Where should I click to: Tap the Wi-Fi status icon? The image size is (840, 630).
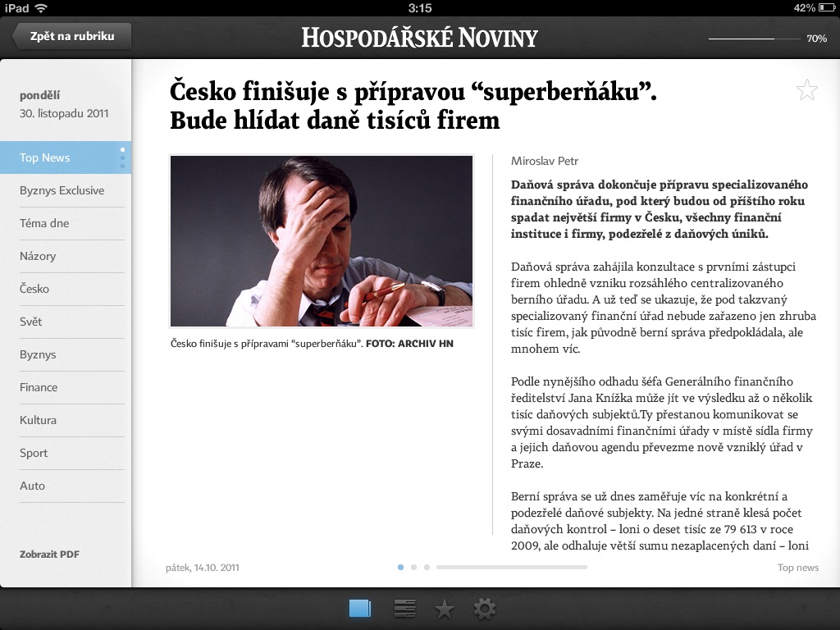click(41, 8)
